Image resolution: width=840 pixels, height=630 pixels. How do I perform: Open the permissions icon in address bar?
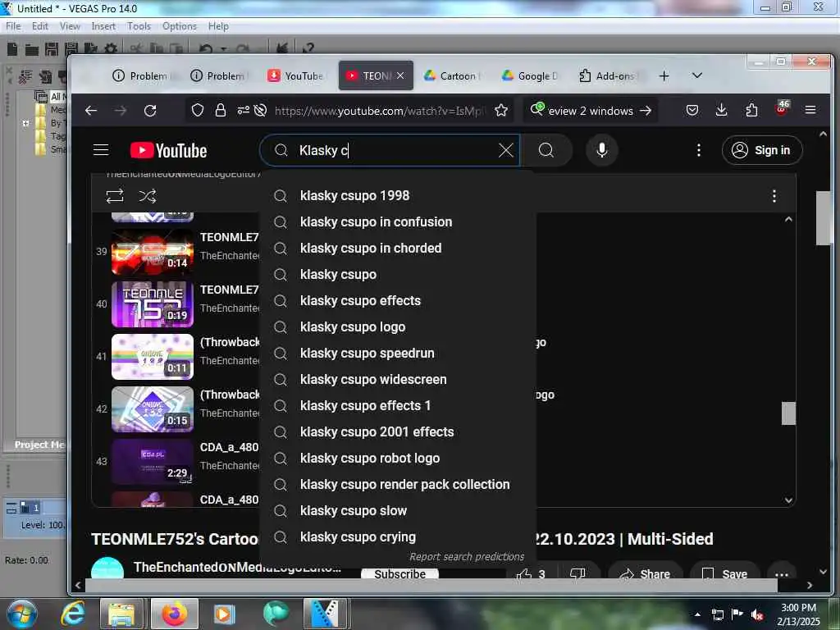coord(243,111)
